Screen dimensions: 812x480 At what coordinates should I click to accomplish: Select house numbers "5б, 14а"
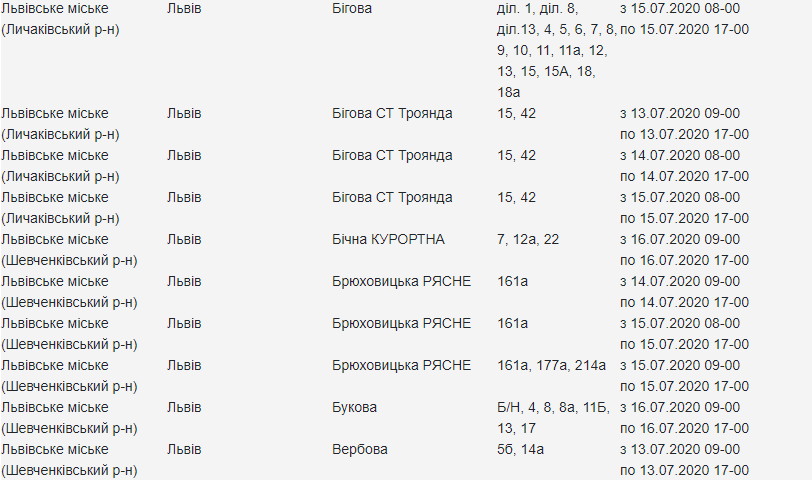[520, 449]
